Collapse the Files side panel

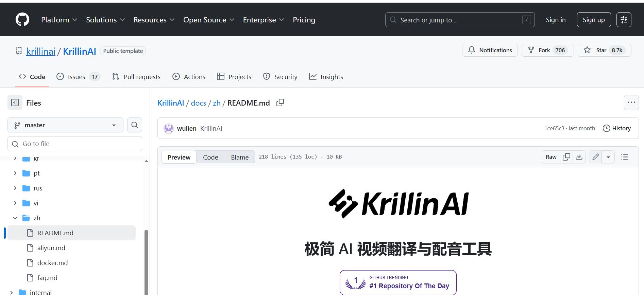click(x=15, y=103)
